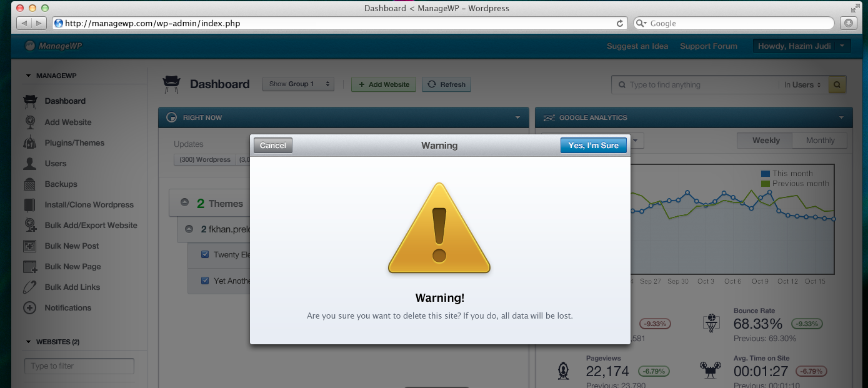Screen dimensions: 868x388
Task: Reload page using browser refresh icon
Action: (x=620, y=24)
